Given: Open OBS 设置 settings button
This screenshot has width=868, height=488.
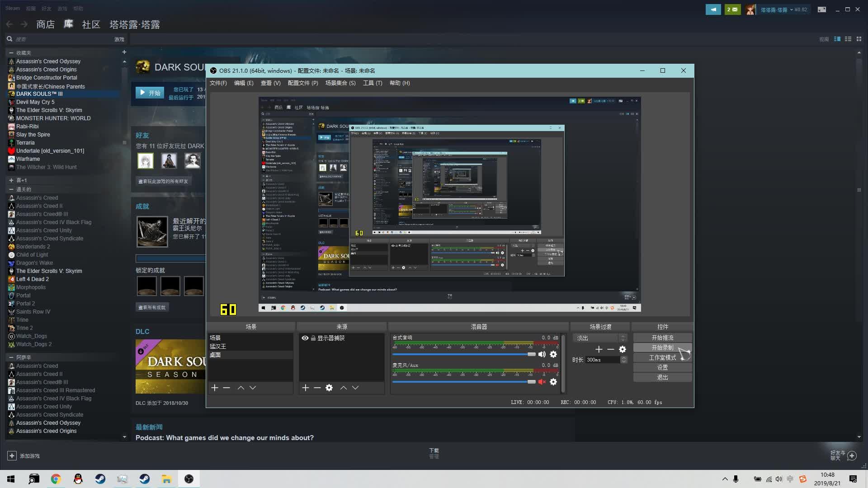Looking at the screenshot, I should 662,367.
